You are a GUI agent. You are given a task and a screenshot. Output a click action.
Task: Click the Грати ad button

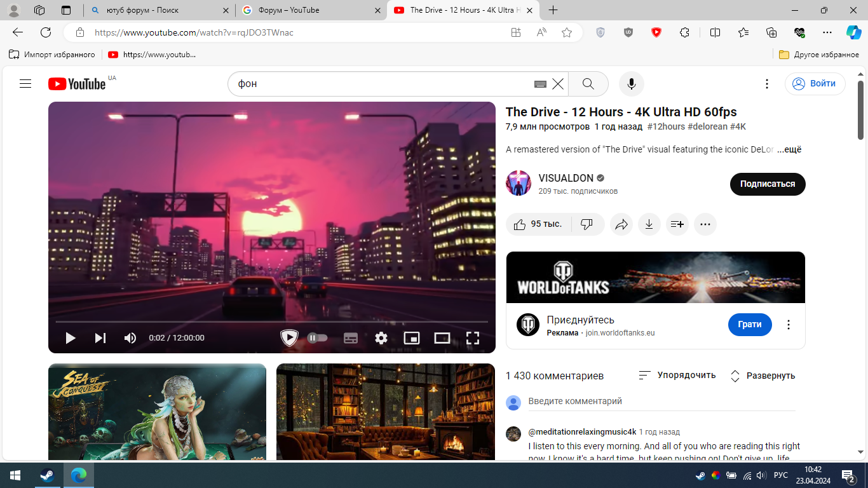750,324
